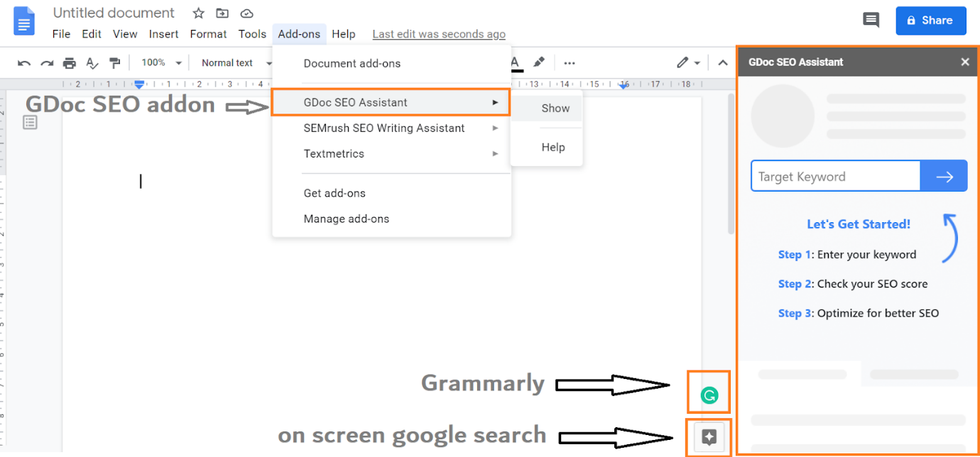Submit the target keyword arrow button
The image size is (980, 457).
pos(944,176)
